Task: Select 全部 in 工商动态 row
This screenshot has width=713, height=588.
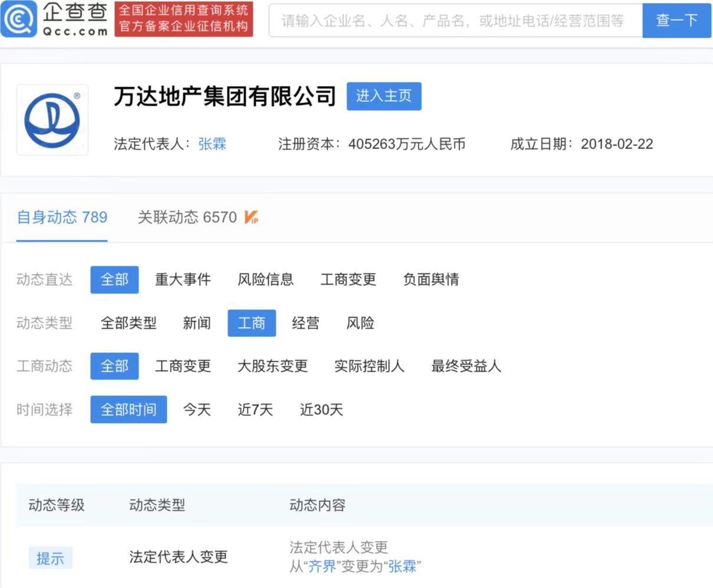Action: (114, 366)
